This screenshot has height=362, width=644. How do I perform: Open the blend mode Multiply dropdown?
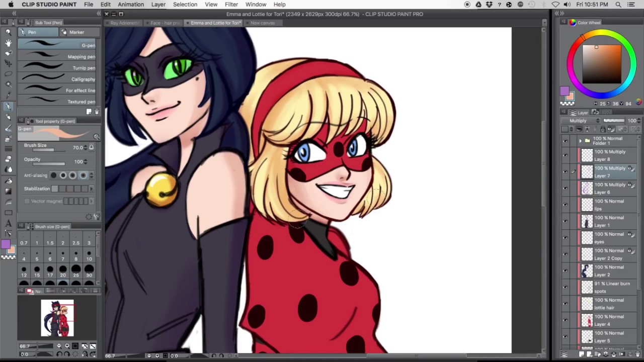(582, 121)
